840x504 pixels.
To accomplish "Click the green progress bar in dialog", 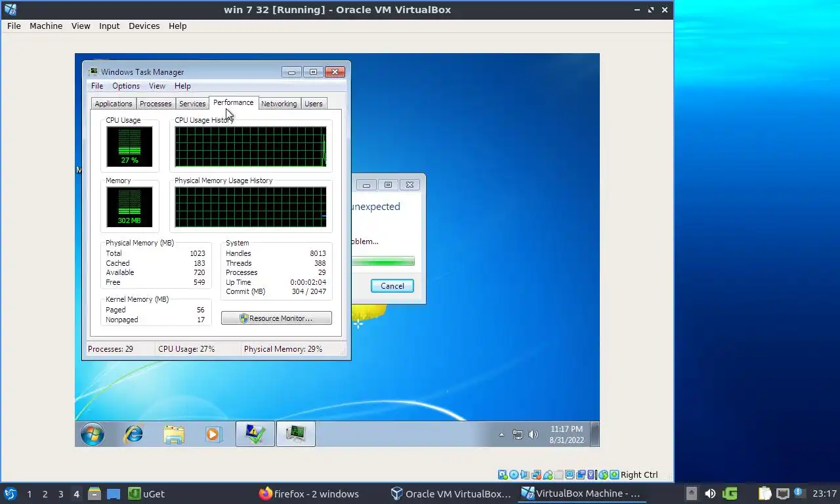I will [383, 261].
